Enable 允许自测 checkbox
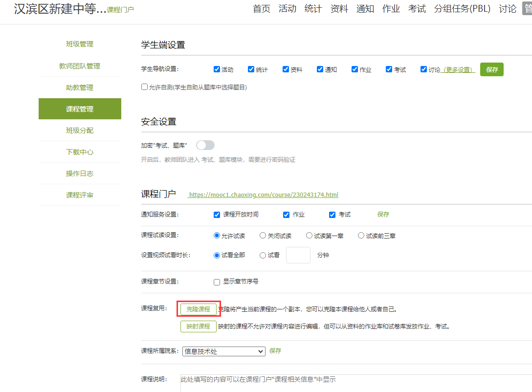Viewport: 532px width, 392px height. coord(145,87)
